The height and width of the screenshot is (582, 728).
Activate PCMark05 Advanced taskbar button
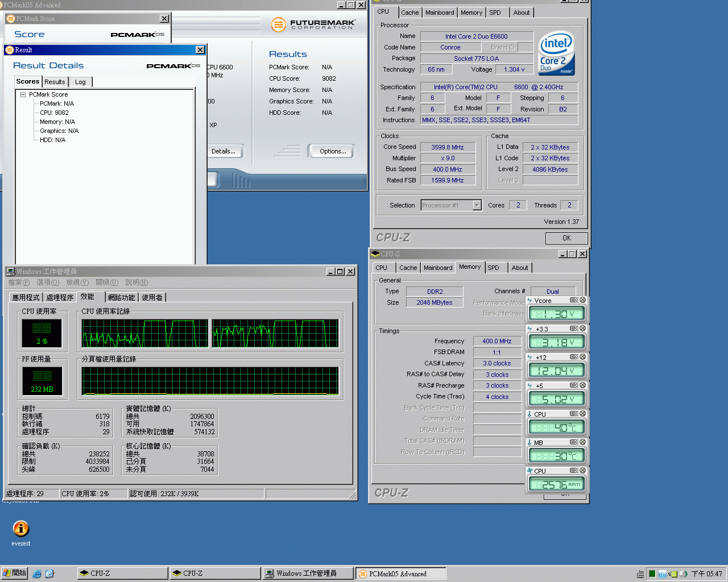coord(400,573)
